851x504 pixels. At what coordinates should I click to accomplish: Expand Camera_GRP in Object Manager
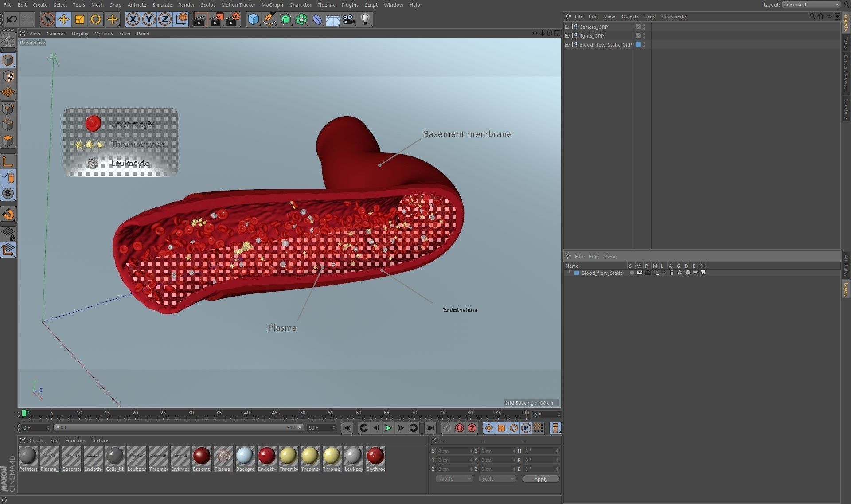coord(567,27)
